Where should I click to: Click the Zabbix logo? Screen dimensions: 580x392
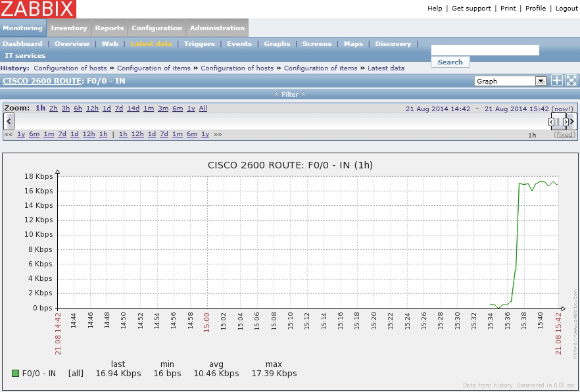point(38,9)
